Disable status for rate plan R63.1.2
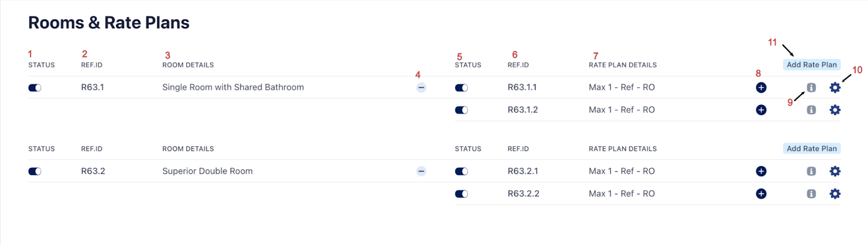868x245 pixels. tap(461, 110)
